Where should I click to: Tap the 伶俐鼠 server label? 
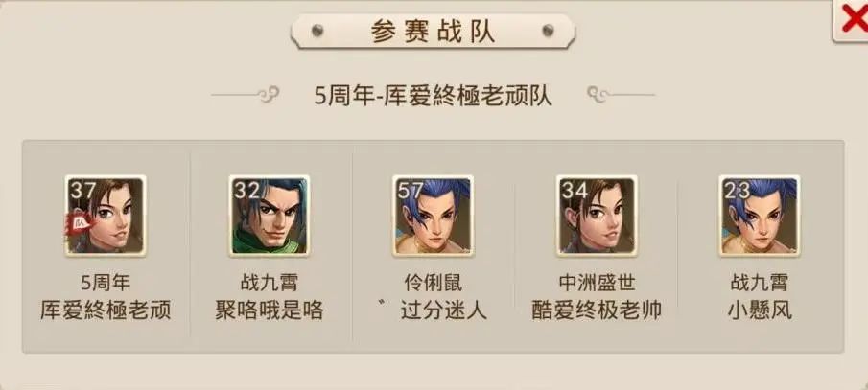[x=433, y=283]
